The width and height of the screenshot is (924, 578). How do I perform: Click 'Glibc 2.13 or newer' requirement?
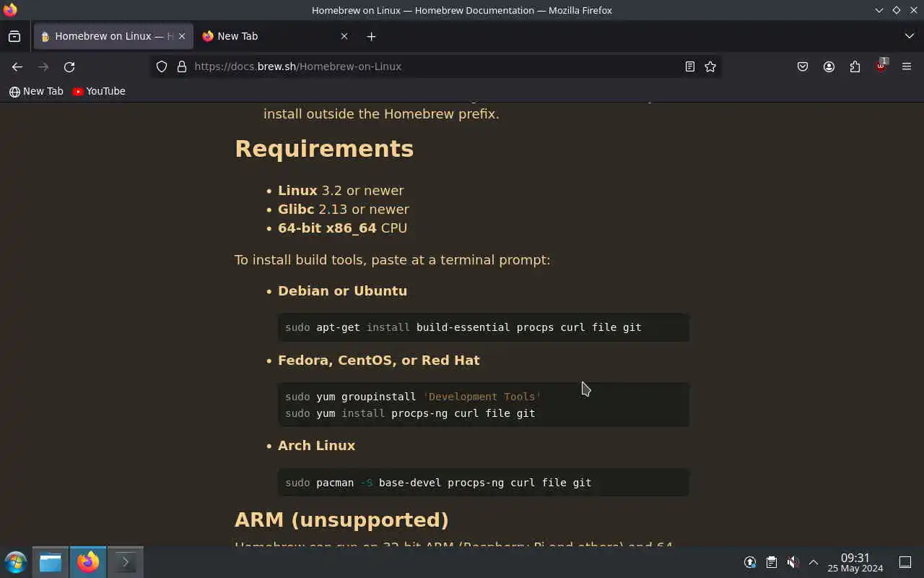344,210
